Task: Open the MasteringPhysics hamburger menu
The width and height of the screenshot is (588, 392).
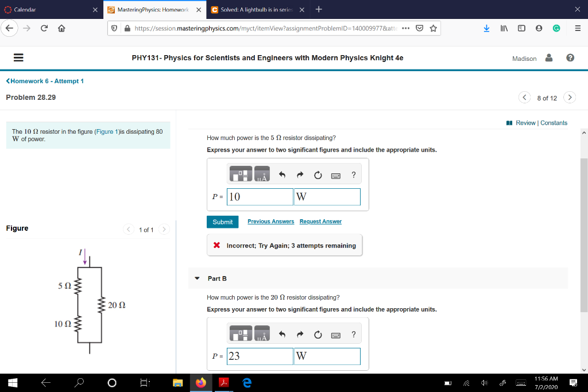Action: click(18, 57)
